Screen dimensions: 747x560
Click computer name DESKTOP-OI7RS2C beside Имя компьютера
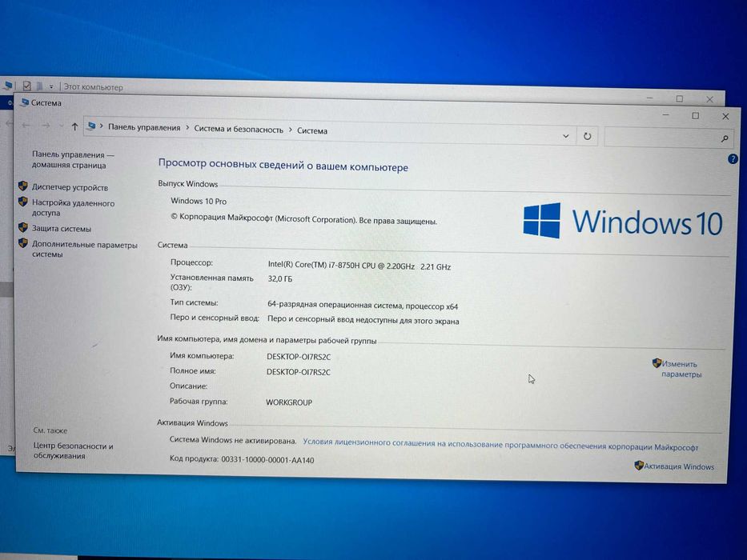pos(298,357)
